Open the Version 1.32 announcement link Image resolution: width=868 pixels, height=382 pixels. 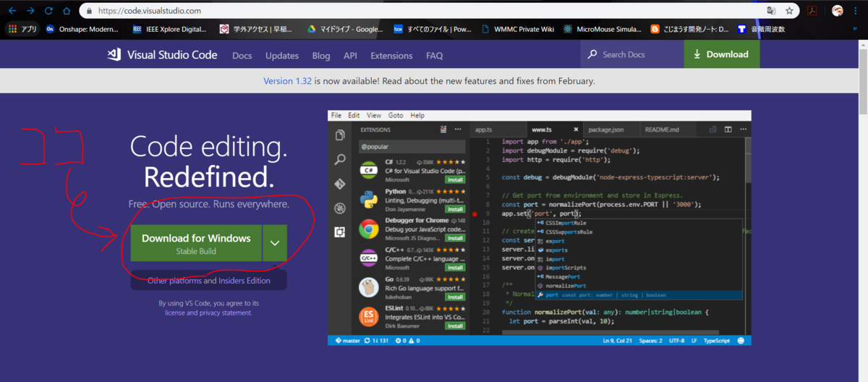[287, 81]
